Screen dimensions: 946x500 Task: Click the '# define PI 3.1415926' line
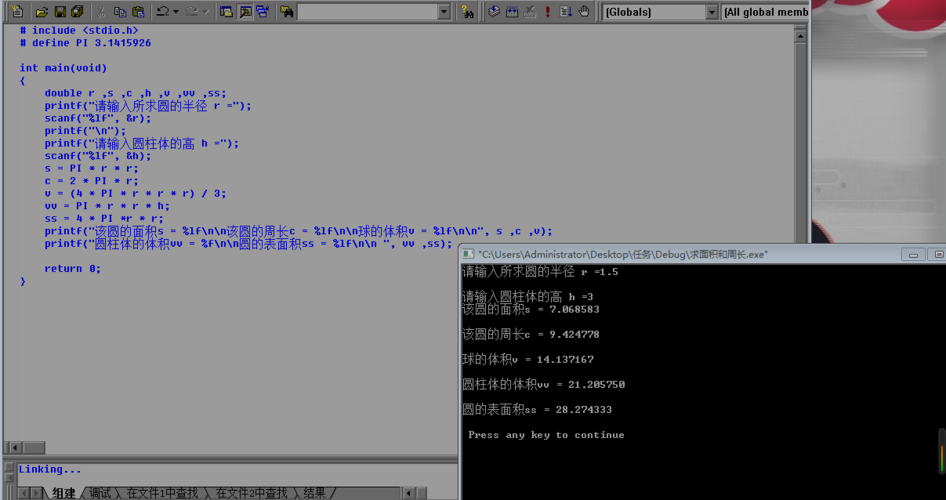(x=85, y=43)
